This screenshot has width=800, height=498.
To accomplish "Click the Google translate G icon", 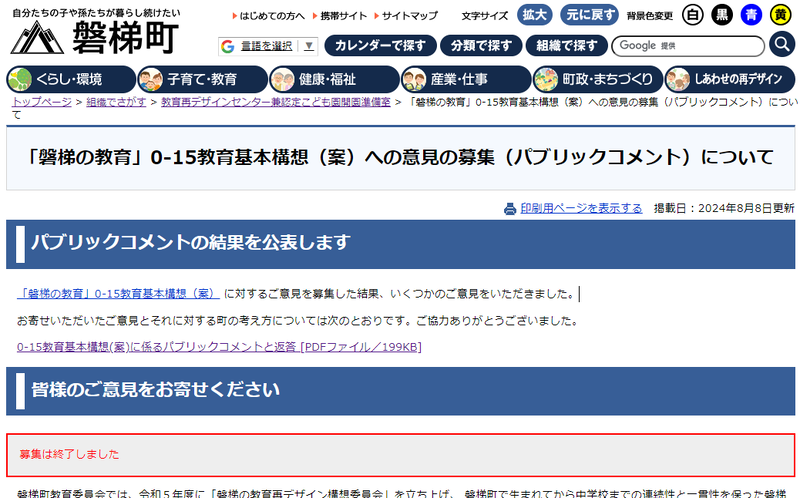I will (228, 46).
